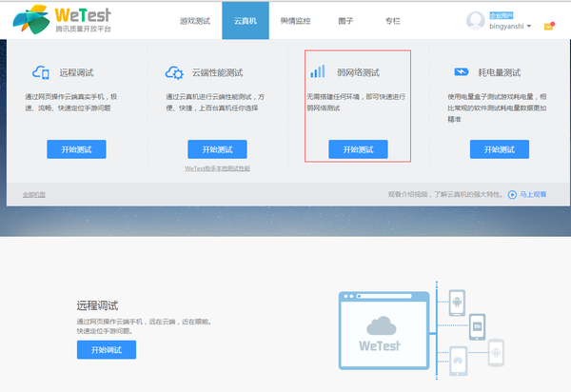Click the 耗电量测试 battery icon
This screenshot has height=392, width=571.
[x=461, y=72]
